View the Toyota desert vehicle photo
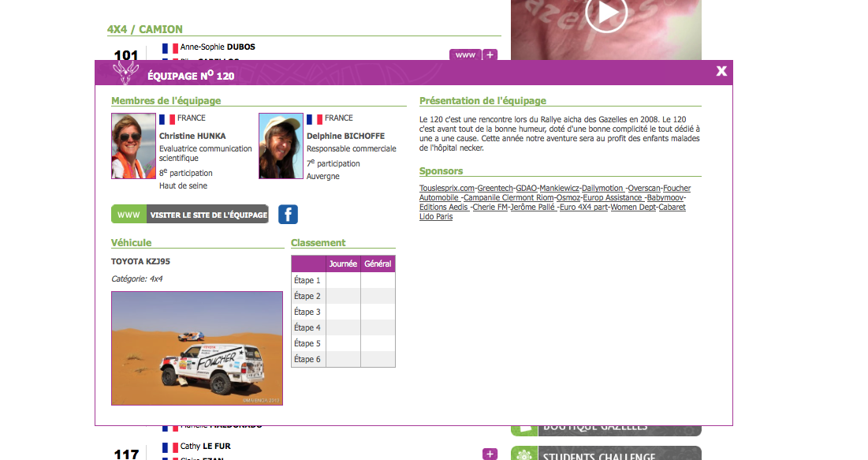The height and width of the screenshot is (460, 868). (197, 348)
